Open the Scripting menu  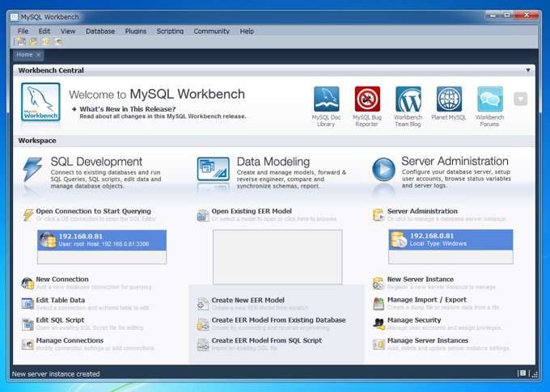170,32
